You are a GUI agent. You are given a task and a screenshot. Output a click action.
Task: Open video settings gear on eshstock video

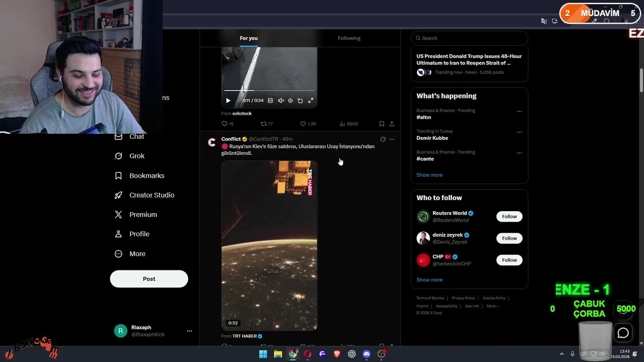pyautogui.click(x=290, y=101)
